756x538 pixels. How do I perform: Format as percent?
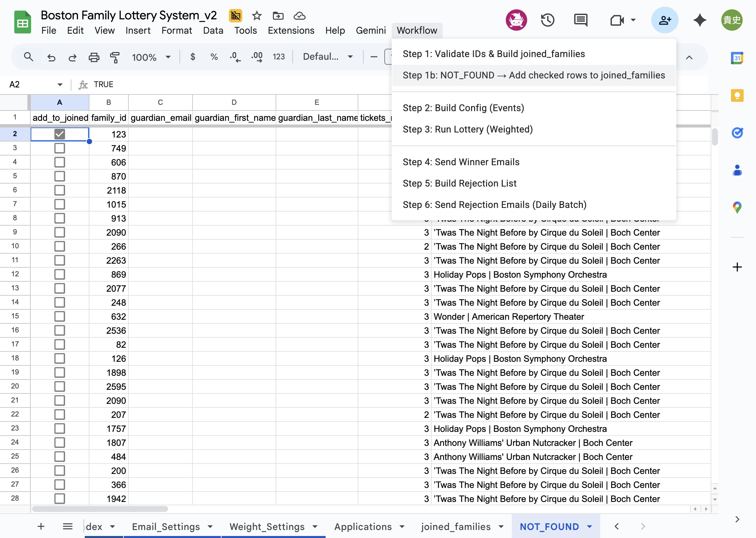coord(214,57)
